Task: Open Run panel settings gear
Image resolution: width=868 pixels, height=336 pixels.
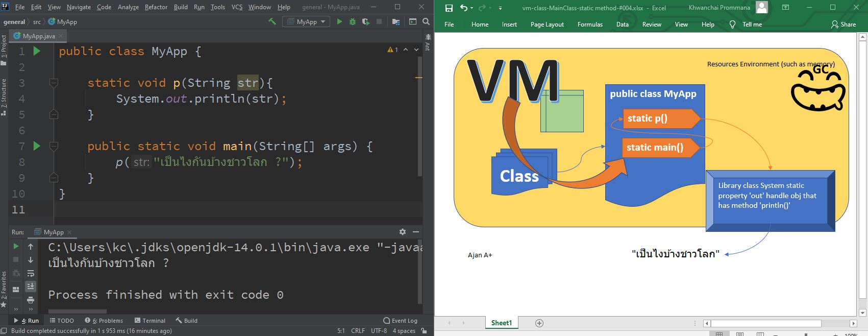Action: pos(403,232)
